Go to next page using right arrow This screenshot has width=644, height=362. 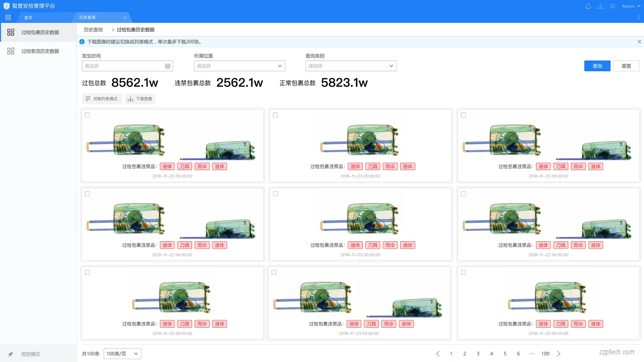point(559,354)
